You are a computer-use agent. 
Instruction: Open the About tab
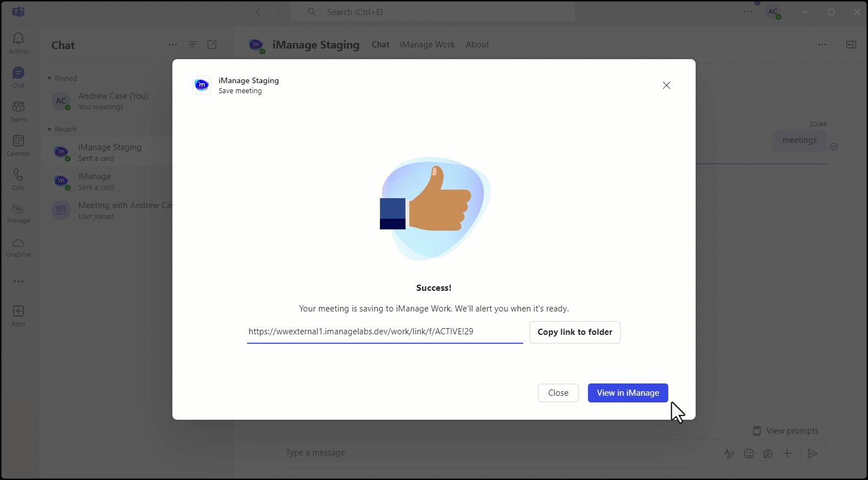coord(477,45)
